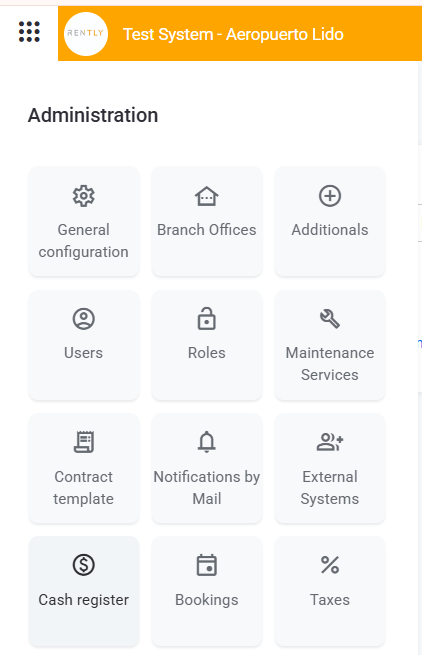Click the Bookings calendar icon

[x=206, y=565]
